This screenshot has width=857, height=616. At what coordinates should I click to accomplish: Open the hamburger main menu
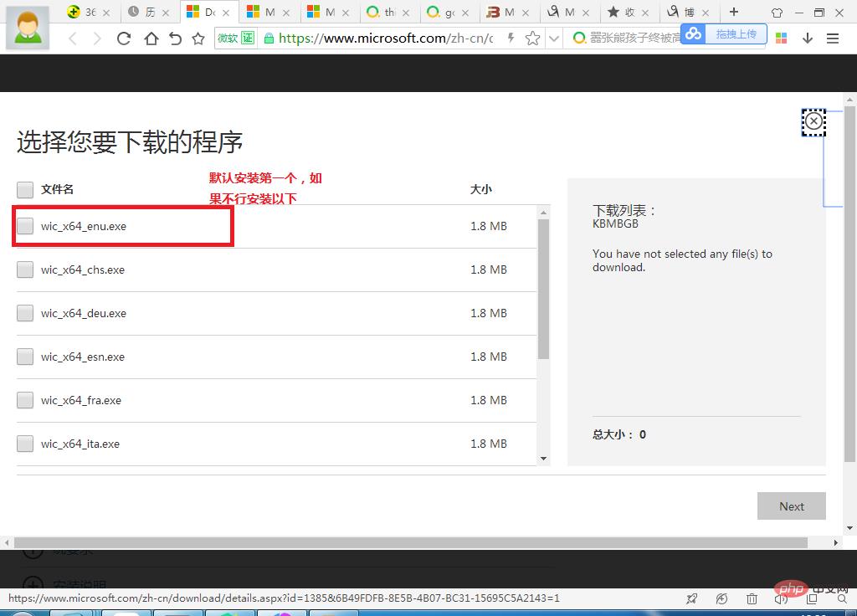click(x=833, y=38)
